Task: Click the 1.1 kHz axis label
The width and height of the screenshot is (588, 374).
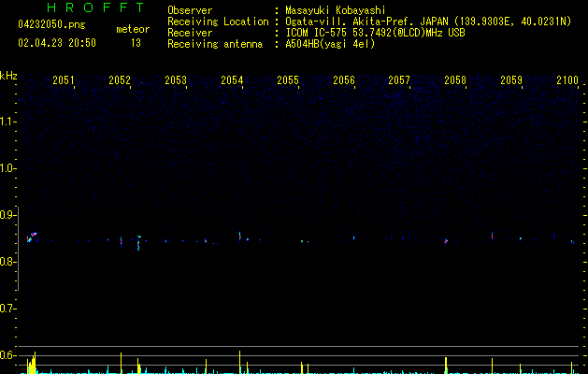Action: click(7, 122)
